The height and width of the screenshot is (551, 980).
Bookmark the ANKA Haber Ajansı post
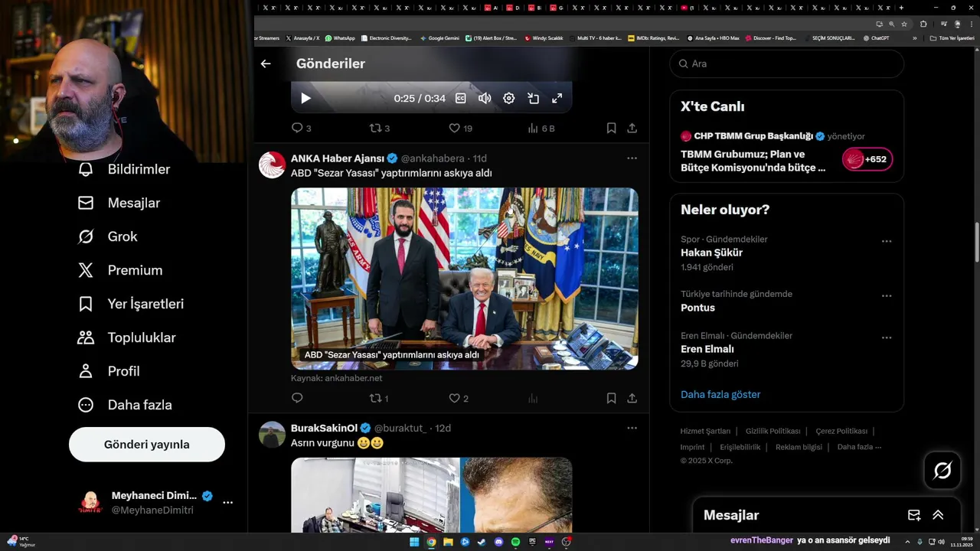pos(611,398)
